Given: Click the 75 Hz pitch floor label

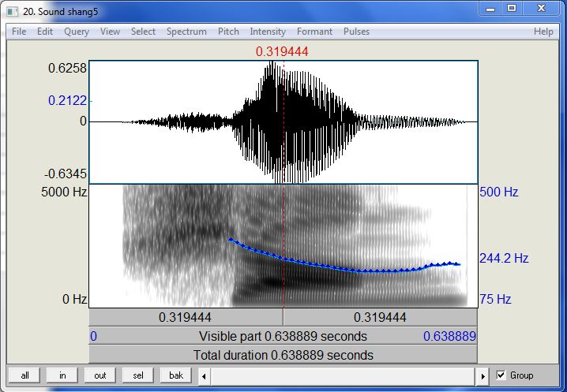Looking at the screenshot, I should (495, 299).
